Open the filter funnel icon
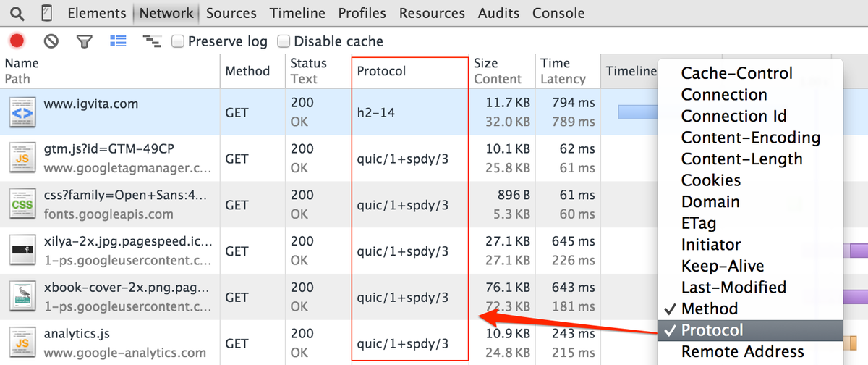The image size is (868, 365). [x=85, y=41]
